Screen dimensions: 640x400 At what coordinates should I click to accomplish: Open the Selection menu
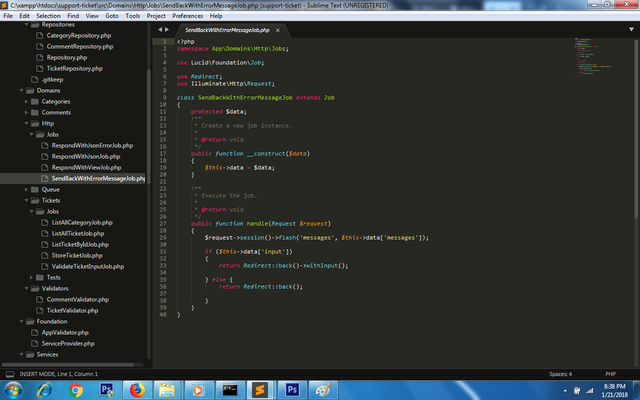pos(48,16)
